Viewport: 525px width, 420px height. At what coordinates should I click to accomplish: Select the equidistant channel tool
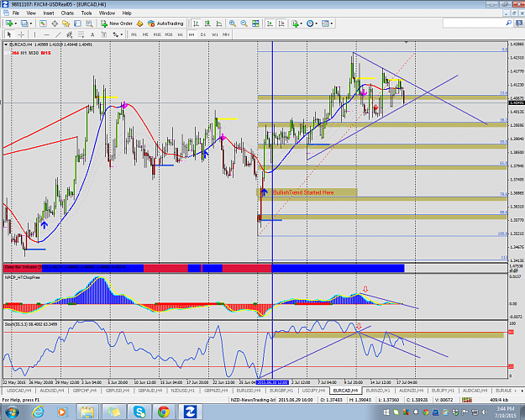pos(70,34)
